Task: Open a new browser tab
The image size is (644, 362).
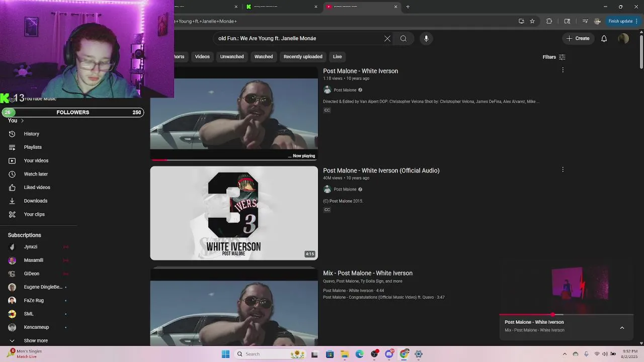Action: [408, 7]
